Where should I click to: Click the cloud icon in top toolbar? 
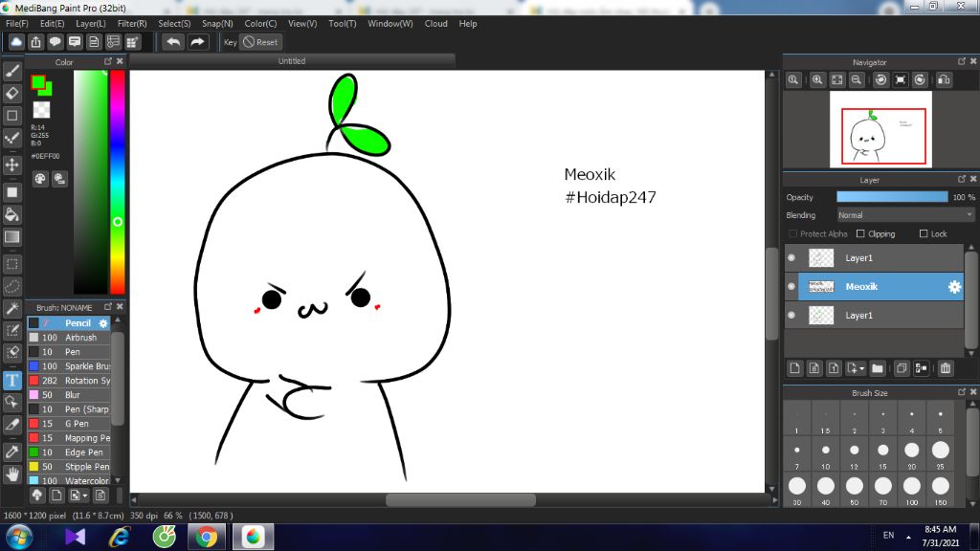(x=16, y=42)
